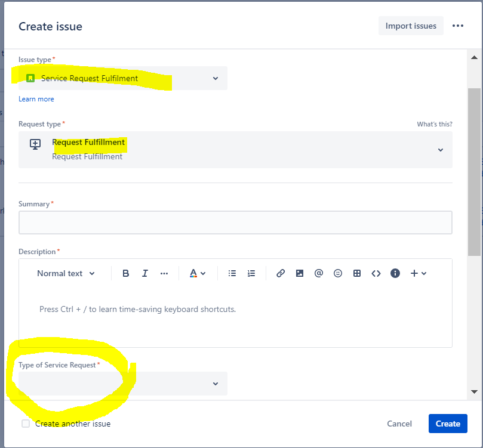483x448 pixels.
Task: Follow the Learn more link
Action: pos(36,99)
